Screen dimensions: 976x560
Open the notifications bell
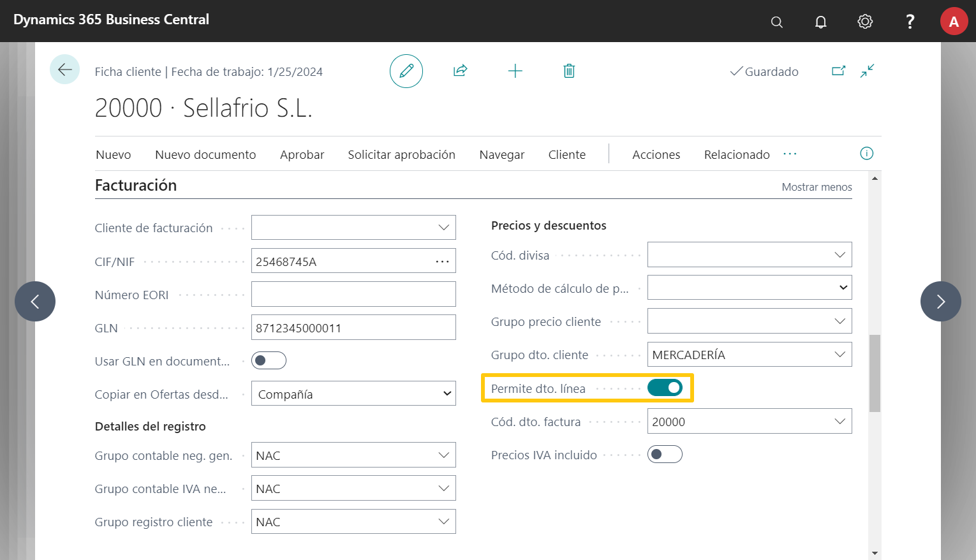click(x=821, y=22)
